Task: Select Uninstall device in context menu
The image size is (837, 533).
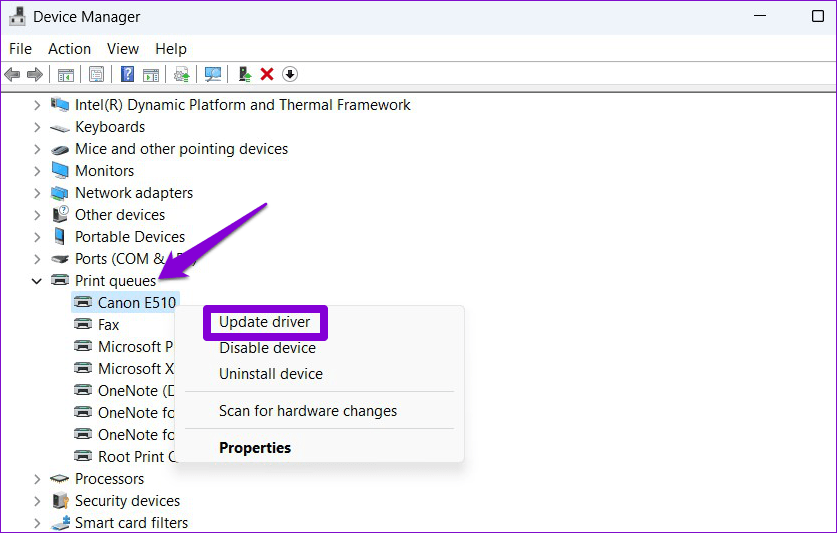Action: (270, 374)
